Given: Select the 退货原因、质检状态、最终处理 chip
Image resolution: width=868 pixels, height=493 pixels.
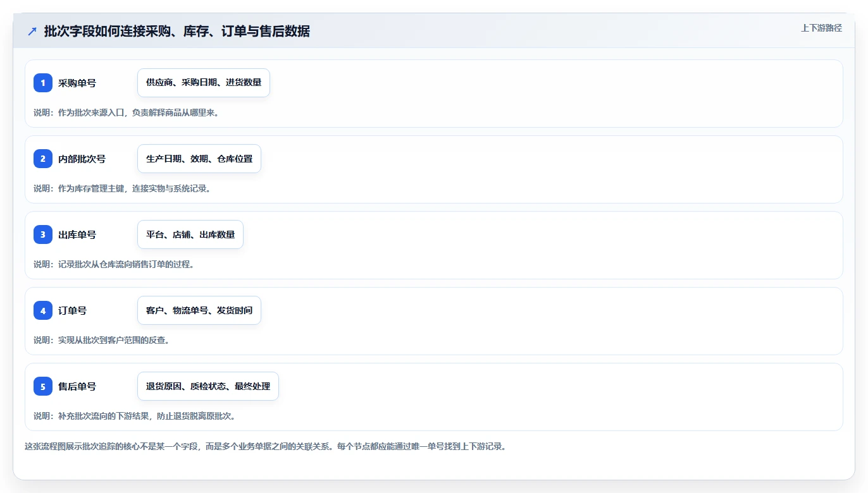Looking at the screenshot, I should click(x=208, y=386).
